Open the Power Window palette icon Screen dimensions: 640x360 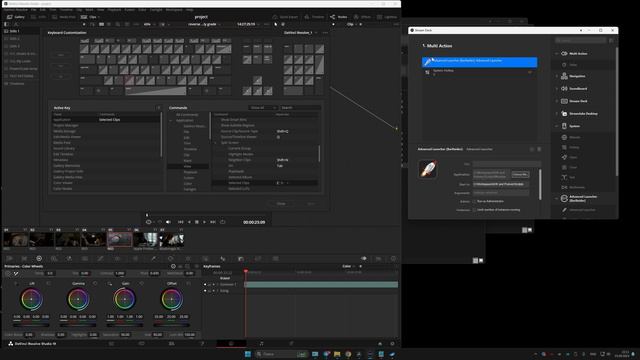[x=171, y=258]
